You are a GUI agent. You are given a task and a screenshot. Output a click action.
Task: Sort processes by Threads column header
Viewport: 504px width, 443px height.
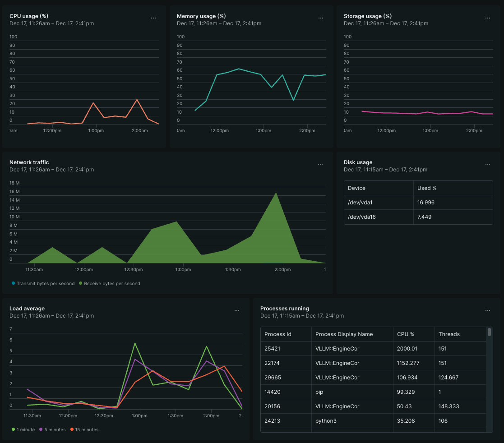click(449, 334)
